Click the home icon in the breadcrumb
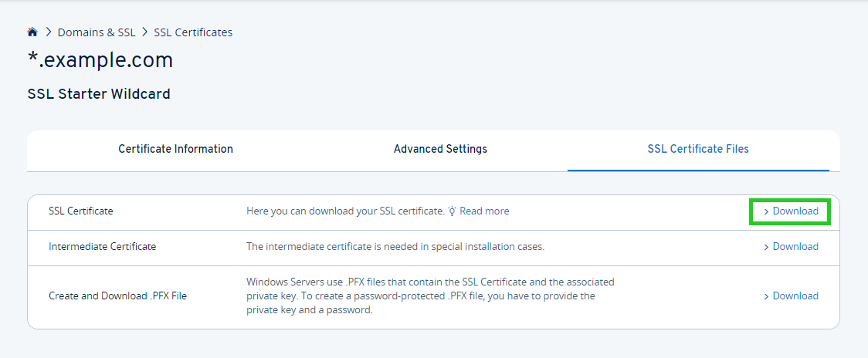 [x=32, y=32]
